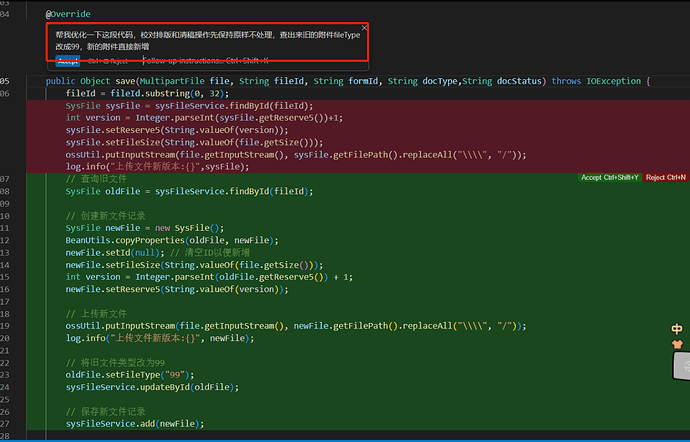The height and width of the screenshot is (442, 690).
Task: Click removed line sysFile.setFileSize
Action: pyautogui.click(x=194, y=142)
